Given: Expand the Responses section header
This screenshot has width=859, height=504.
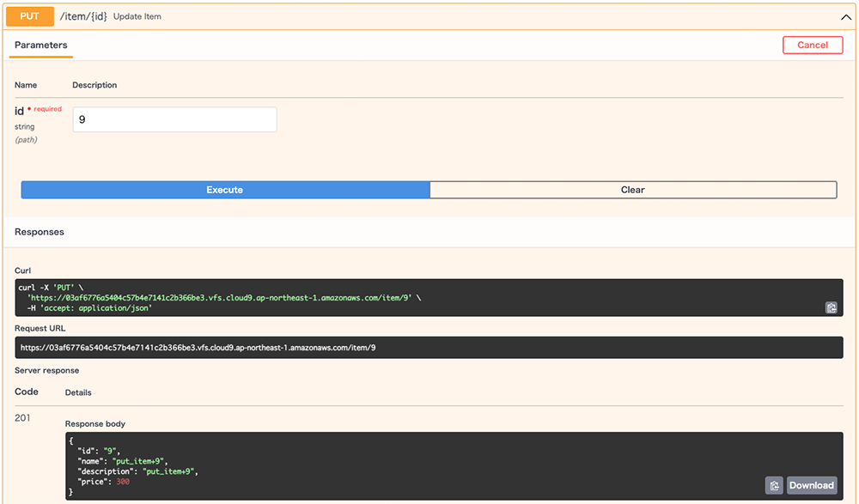Looking at the screenshot, I should (39, 232).
